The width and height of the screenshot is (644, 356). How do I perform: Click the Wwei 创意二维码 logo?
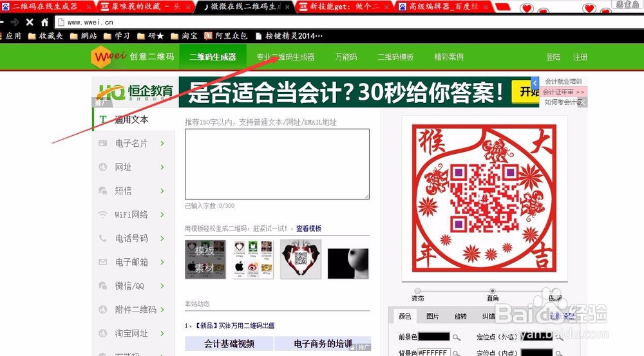click(132, 57)
